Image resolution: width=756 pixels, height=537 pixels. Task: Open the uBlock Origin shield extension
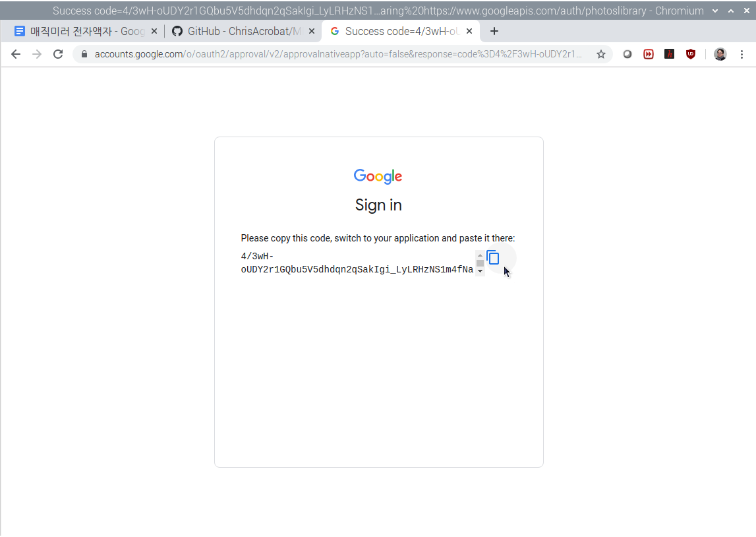(x=691, y=54)
